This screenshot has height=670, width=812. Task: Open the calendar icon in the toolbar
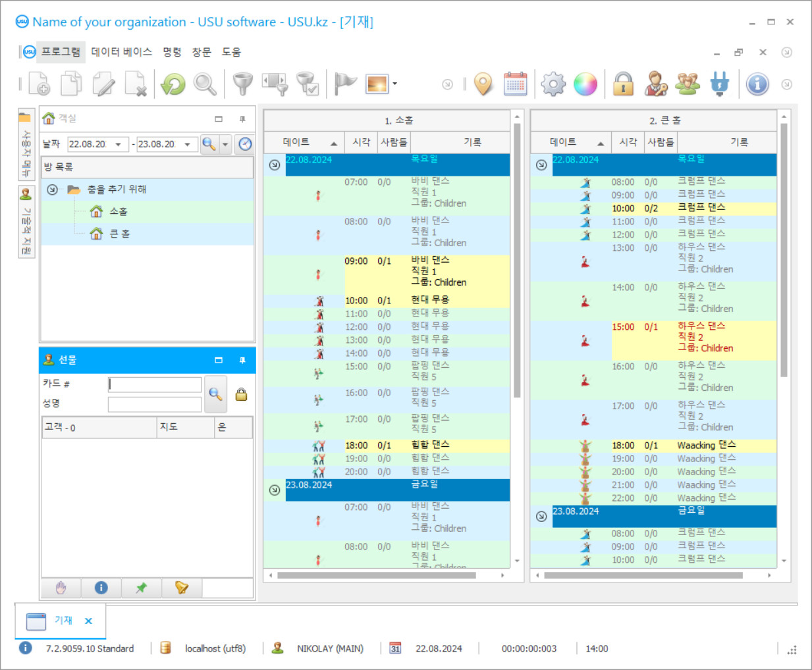(x=515, y=84)
